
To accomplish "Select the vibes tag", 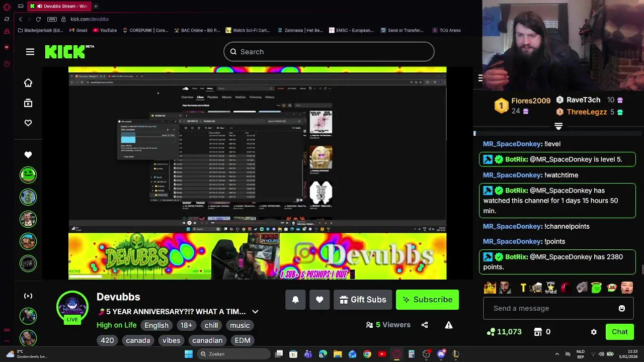I will pyautogui.click(x=171, y=340).
